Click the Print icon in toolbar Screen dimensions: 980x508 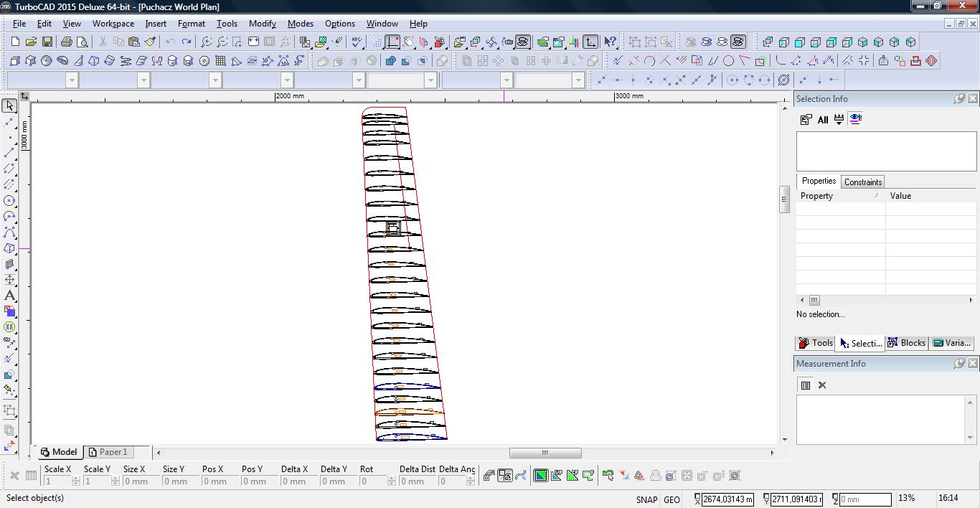pos(66,42)
